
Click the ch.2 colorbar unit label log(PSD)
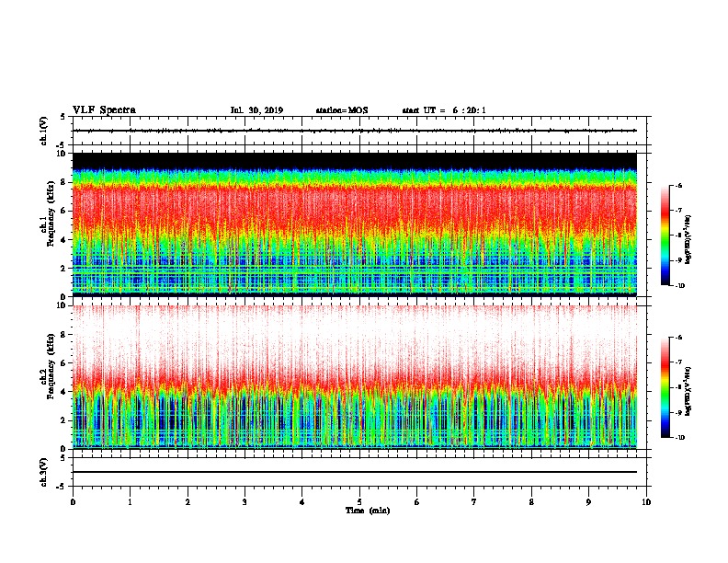[688, 391]
